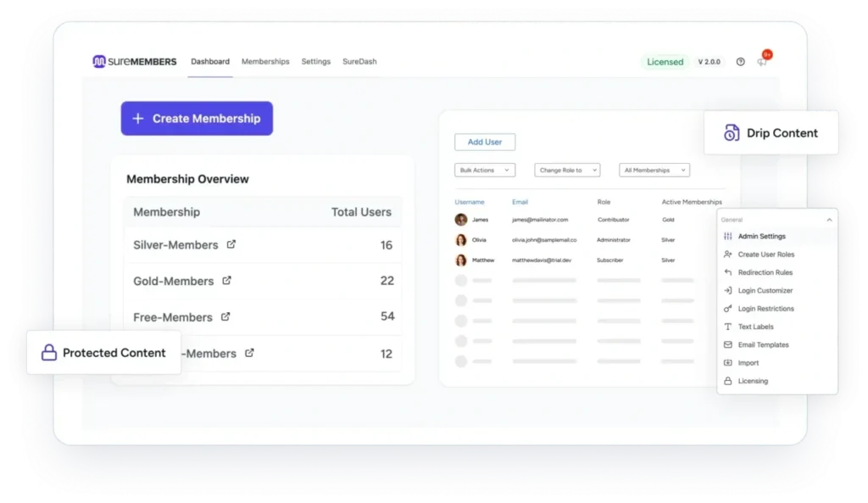Viewport: 868px width, 503px height.
Task: Click the Drip Content clock icon
Action: pyautogui.click(x=732, y=133)
